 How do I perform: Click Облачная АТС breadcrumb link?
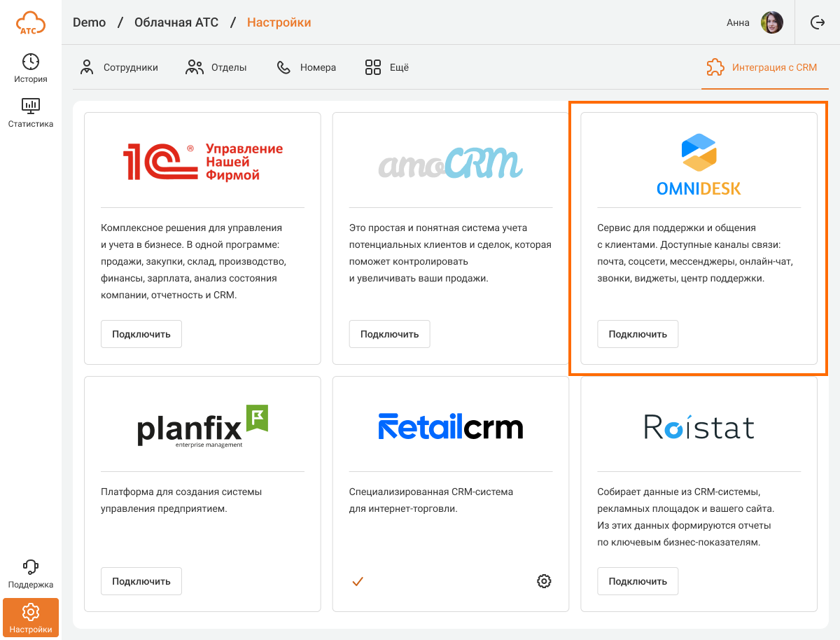coord(176,22)
